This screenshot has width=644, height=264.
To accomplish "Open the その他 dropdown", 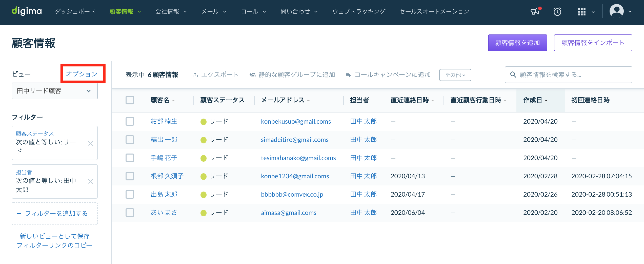I will click(455, 75).
